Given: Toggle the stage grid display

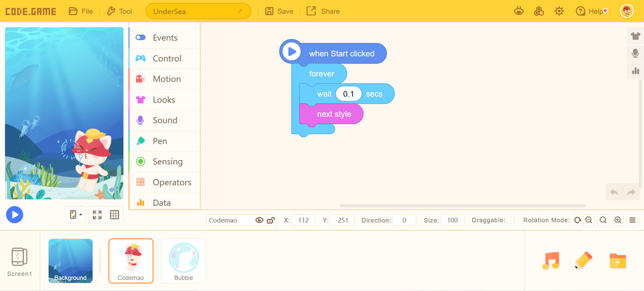Looking at the screenshot, I should click(115, 214).
